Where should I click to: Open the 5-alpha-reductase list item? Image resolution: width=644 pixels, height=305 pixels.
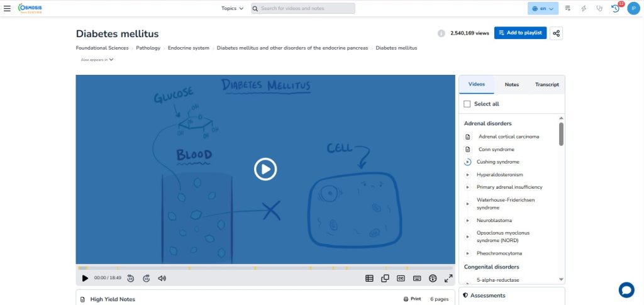[x=498, y=280]
